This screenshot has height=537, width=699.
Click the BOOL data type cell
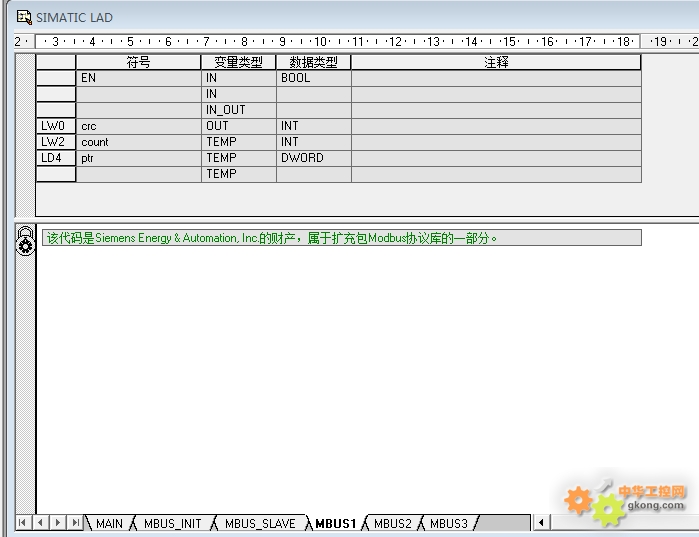click(314, 78)
